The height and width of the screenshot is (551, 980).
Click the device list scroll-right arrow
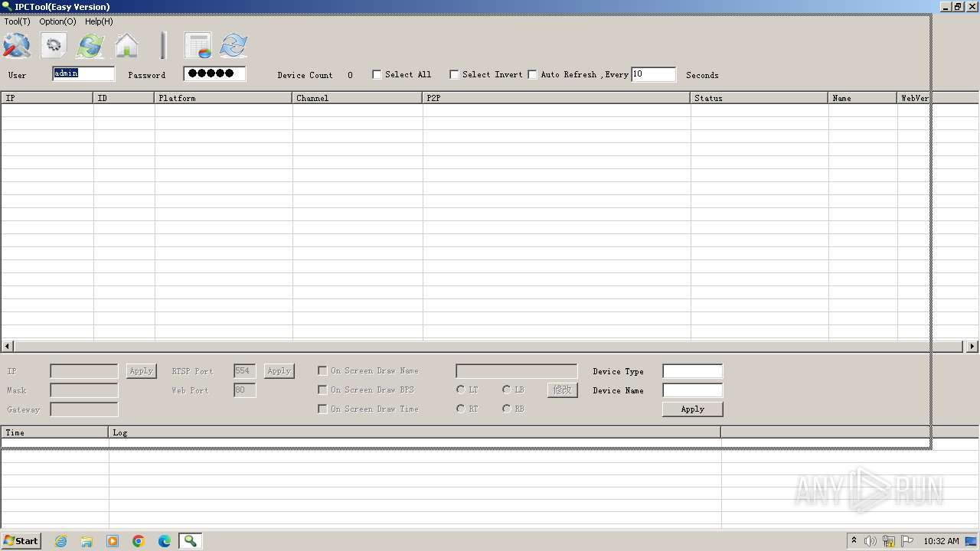pos(972,346)
